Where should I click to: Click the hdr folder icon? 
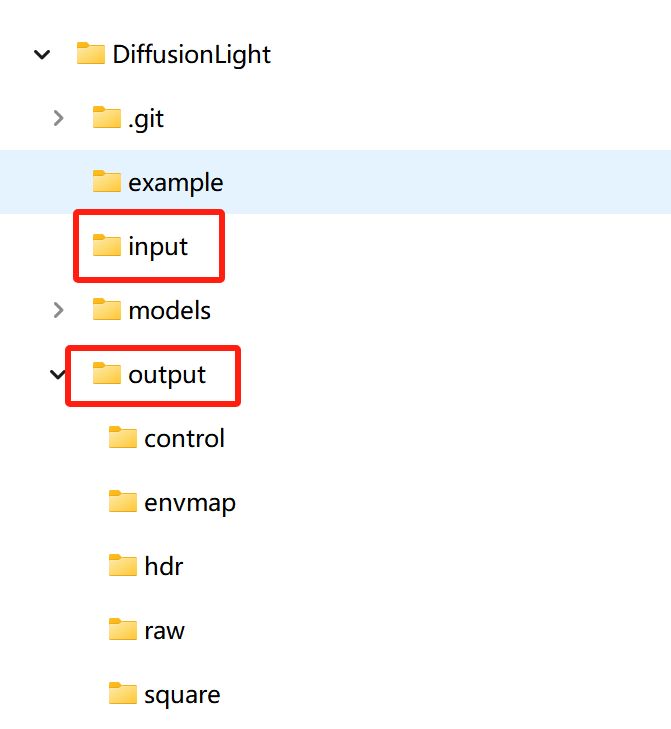(122, 566)
